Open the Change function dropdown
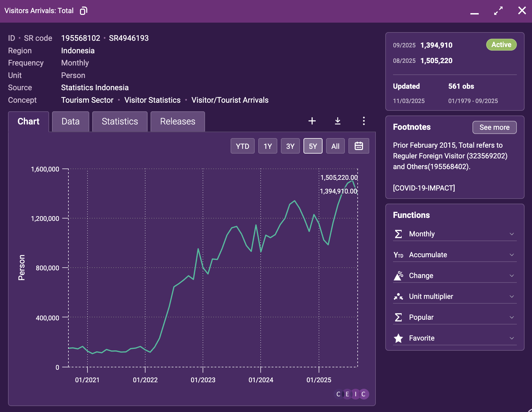532x412 pixels. point(511,276)
